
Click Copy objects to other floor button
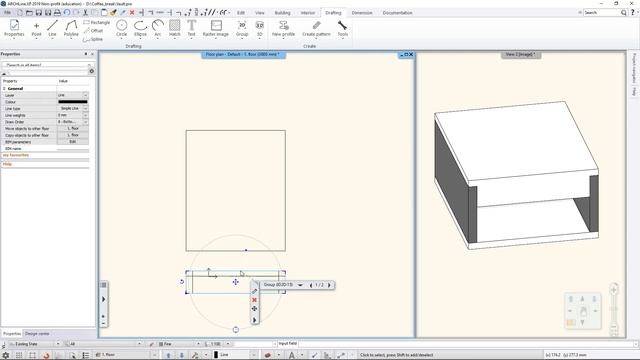click(x=73, y=135)
